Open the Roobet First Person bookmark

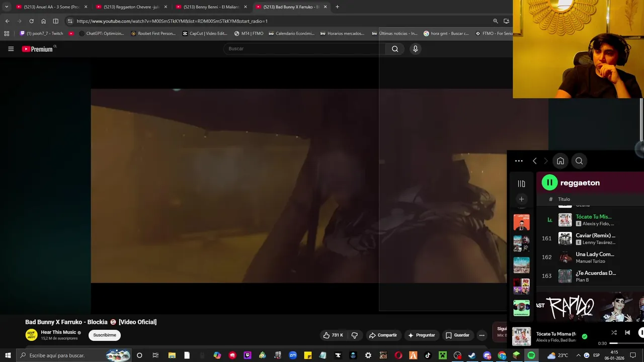153,34
